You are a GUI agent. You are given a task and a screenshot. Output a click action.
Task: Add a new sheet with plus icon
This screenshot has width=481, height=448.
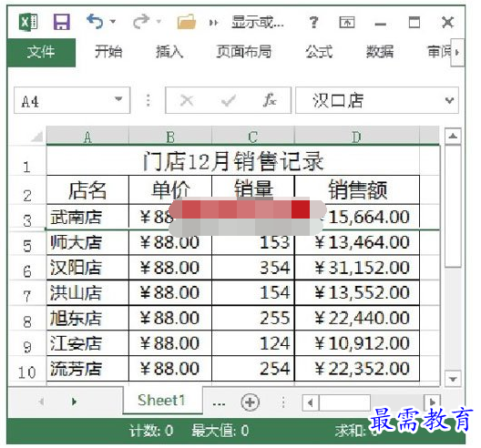pos(250,402)
